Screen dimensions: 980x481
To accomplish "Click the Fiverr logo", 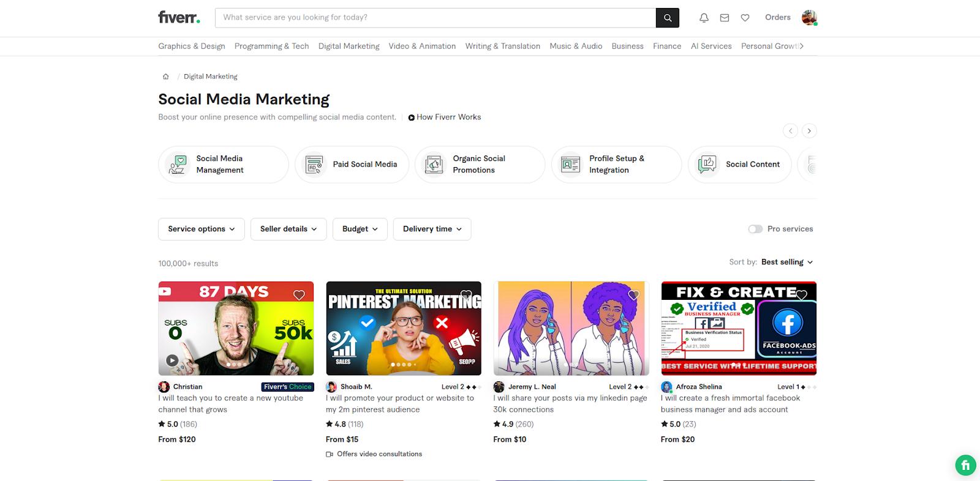I will tap(179, 17).
